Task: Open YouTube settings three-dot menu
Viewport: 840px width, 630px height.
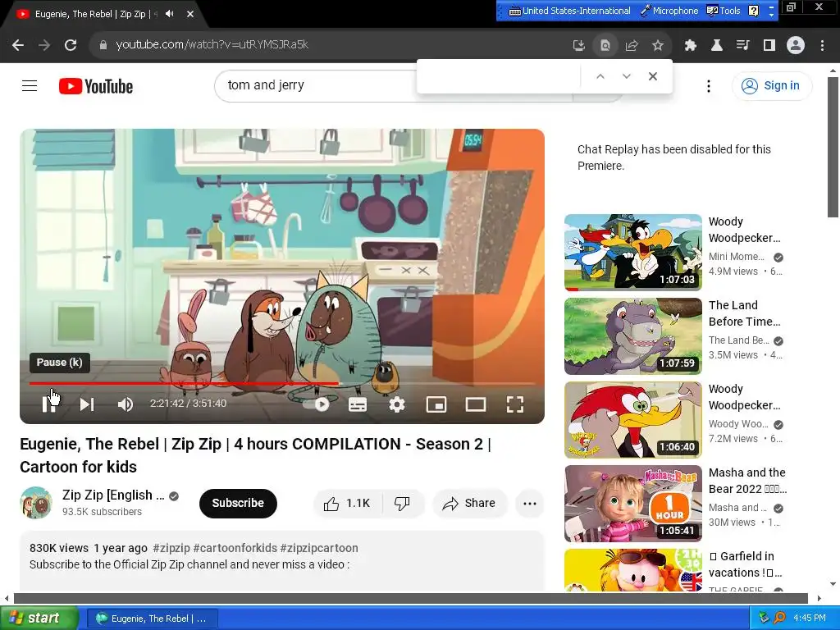Action: [708, 85]
